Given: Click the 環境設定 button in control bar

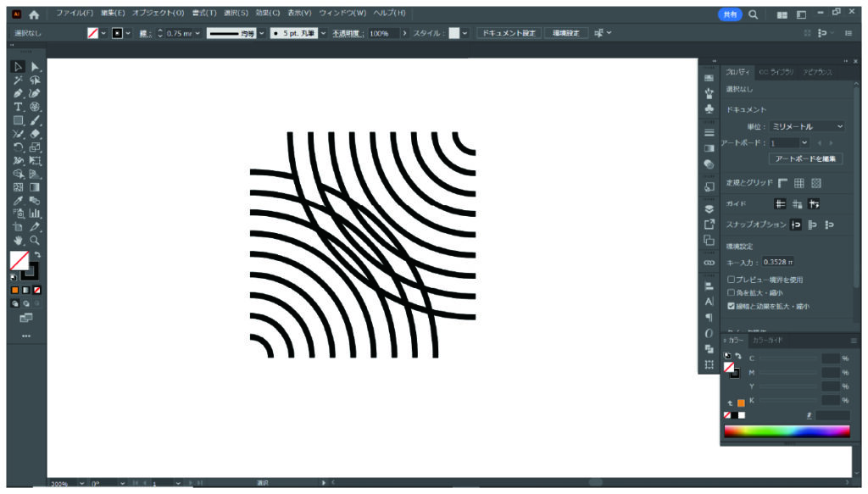Looking at the screenshot, I should pos(565,33).
